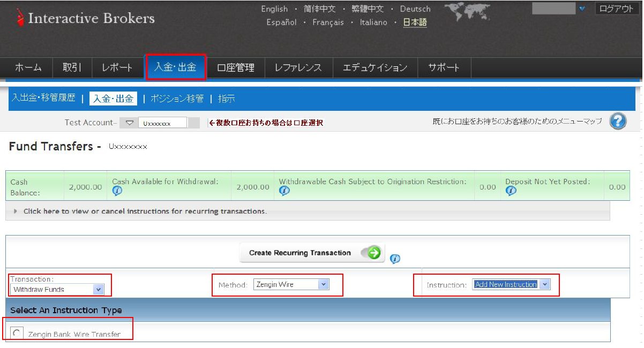Click info icon under Deposit Not Yet Posted
This screenshot has width=644, height=348.
pos(511,191)
